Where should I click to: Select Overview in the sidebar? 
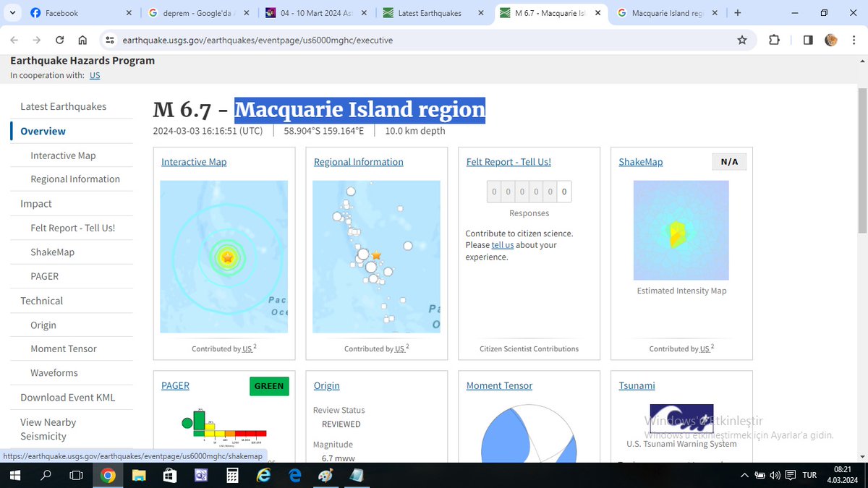43,131
